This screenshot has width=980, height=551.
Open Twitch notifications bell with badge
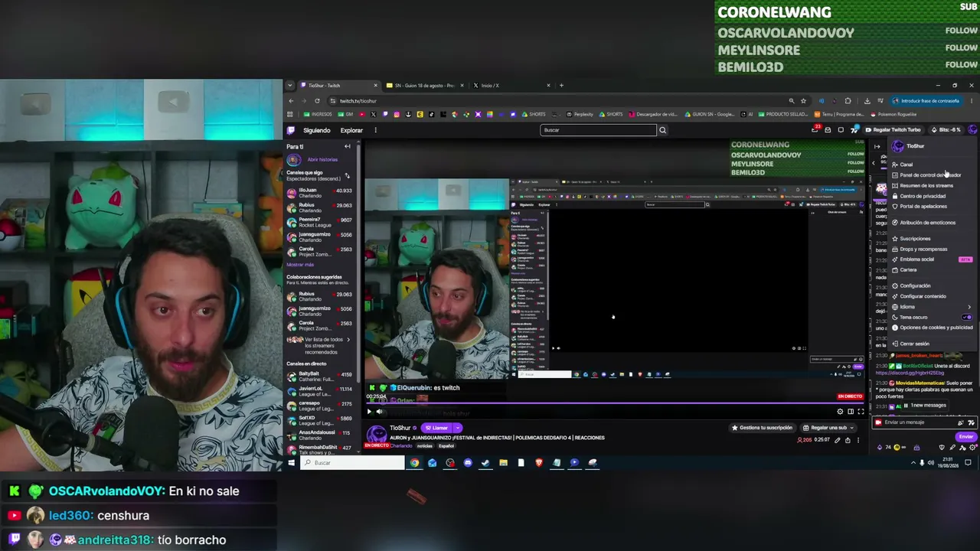click(815, 129)
